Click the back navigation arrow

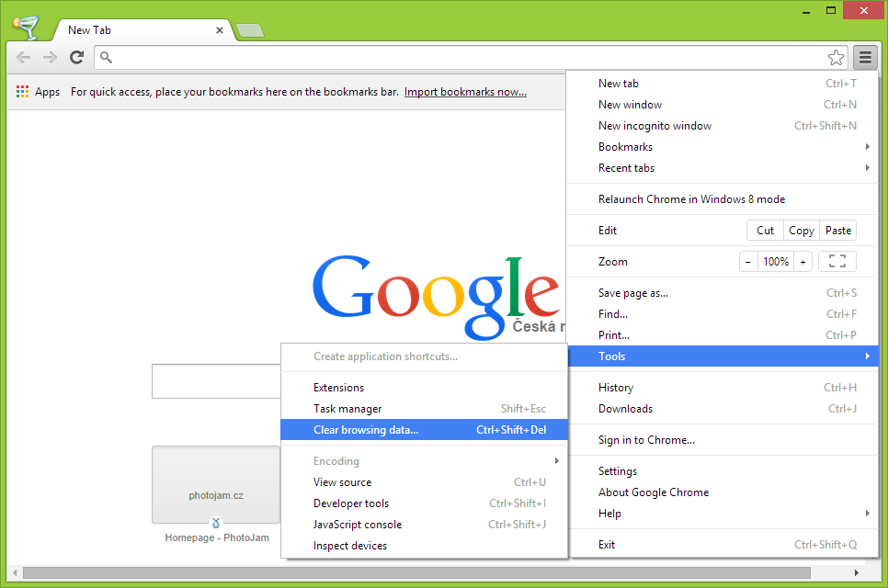pos(23,57)
